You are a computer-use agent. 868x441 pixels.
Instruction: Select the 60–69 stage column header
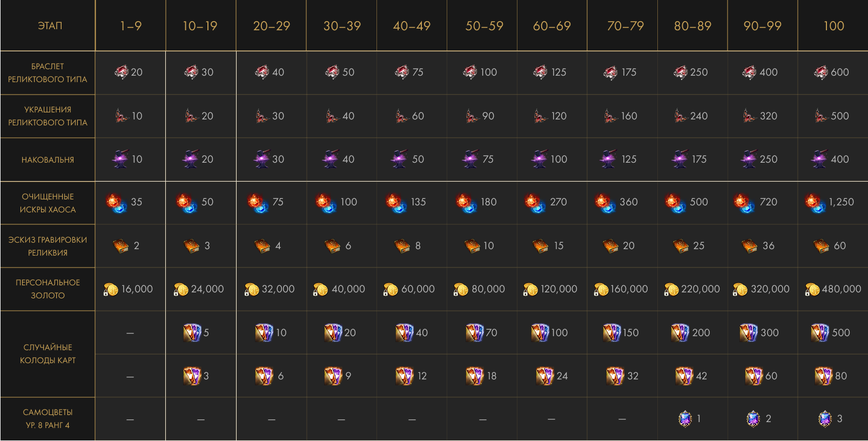[x=552, y=26]
